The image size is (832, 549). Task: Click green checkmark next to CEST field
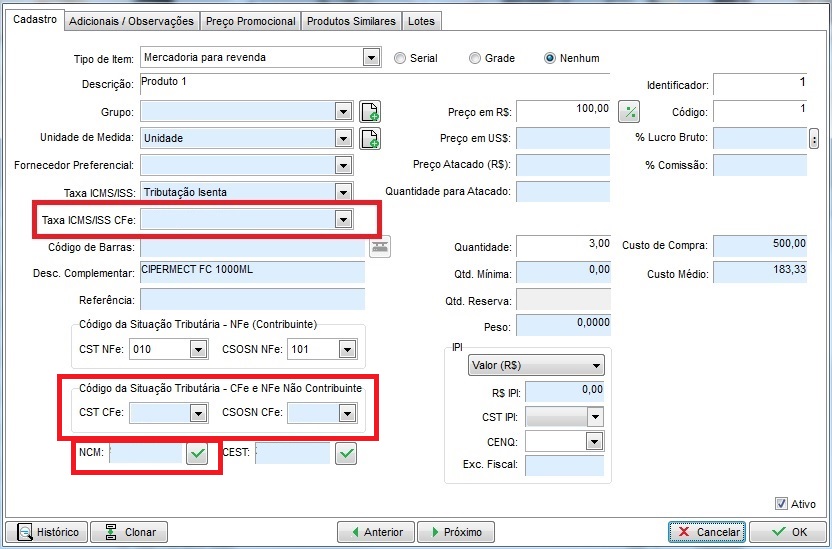pyautogui.click(x=345, y=454)
